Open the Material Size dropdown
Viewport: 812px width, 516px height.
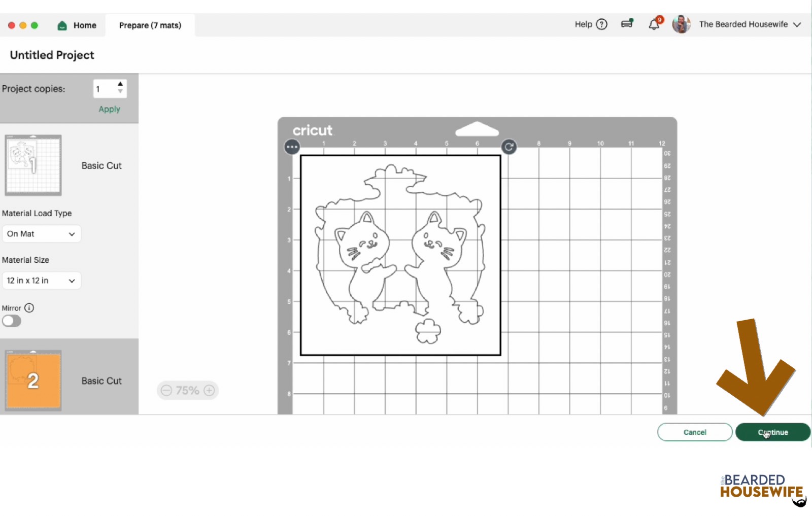click(41, 281)
